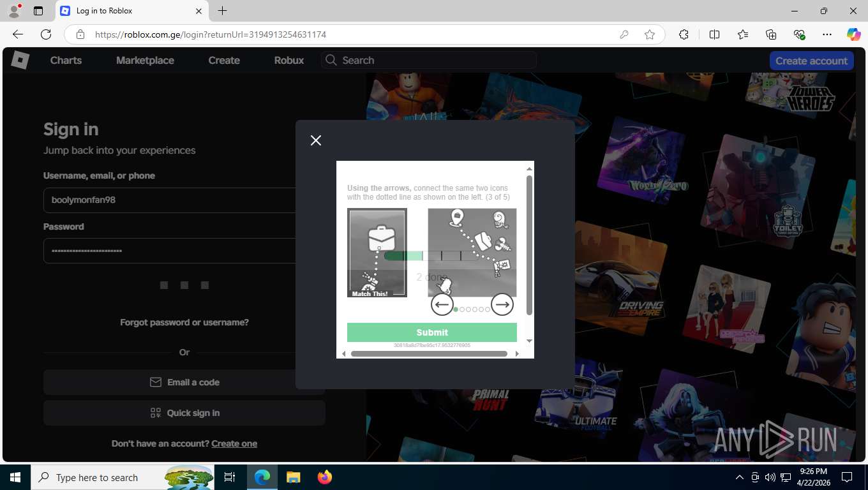The image size is (868, 490).
Task: Click the captcha progress bar
Action: click(x=432, y=256)
